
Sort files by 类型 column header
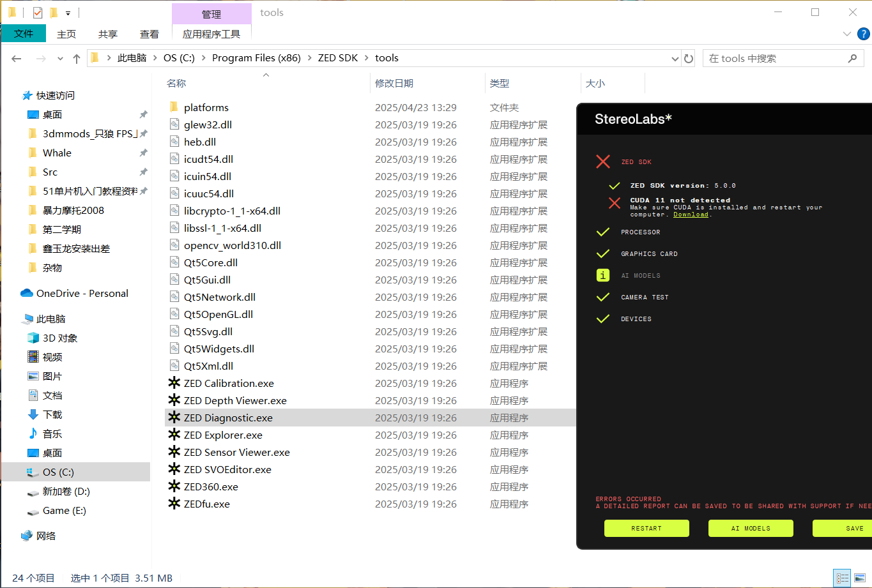point(500,84)
